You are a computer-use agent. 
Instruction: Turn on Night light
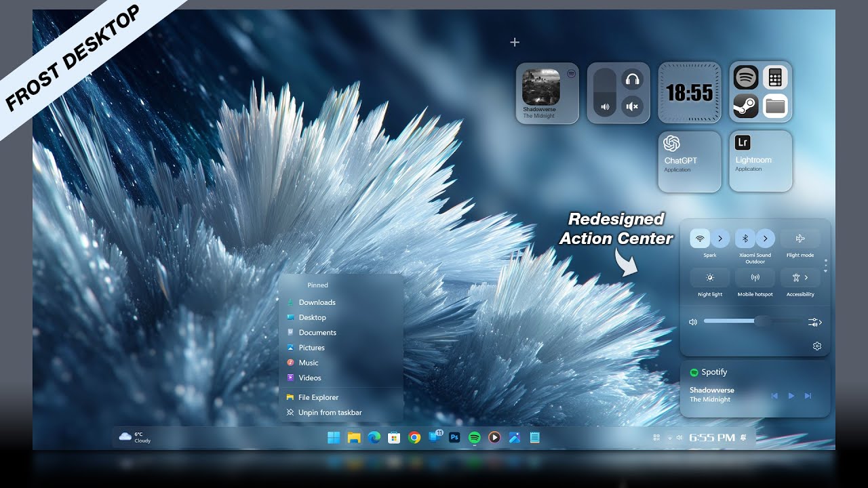point(710,278)
